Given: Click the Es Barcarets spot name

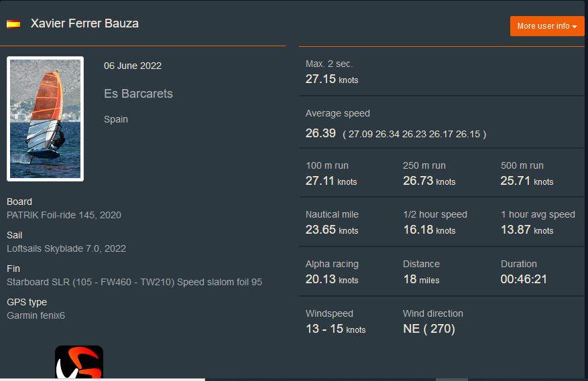Looking at the screenshot, I should click(x=138, y=94).
